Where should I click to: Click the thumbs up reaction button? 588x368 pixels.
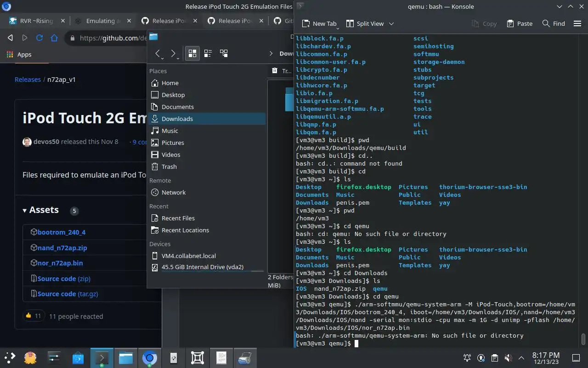pos(34,316)
